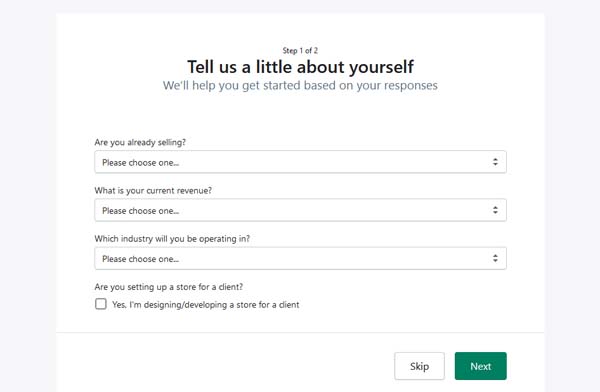Open the industry selection dropdown
The image size is (600, 392).
point(300,258)
